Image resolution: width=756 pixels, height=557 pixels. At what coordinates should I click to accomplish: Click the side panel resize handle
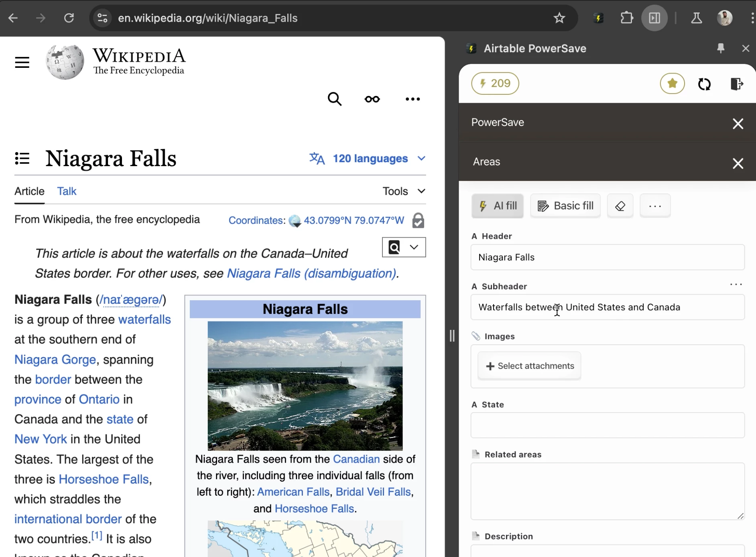coord(452,335)
